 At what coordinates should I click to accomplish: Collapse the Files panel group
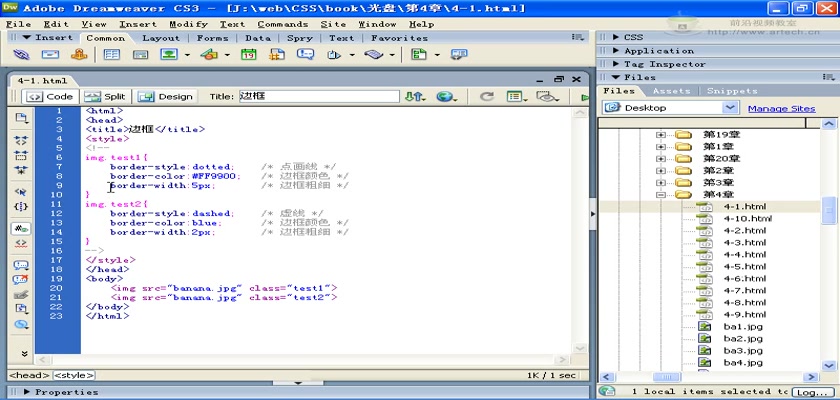tap(615, 78)
